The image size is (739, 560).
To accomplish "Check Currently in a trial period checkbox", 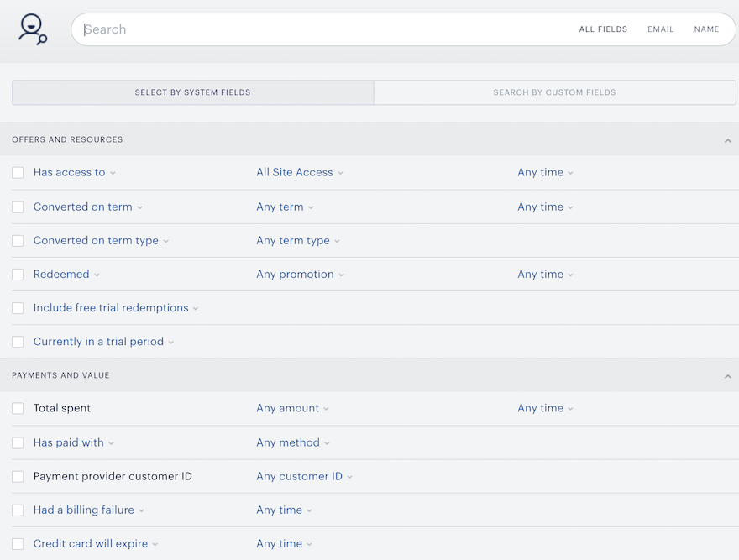I will pos(18,342).
